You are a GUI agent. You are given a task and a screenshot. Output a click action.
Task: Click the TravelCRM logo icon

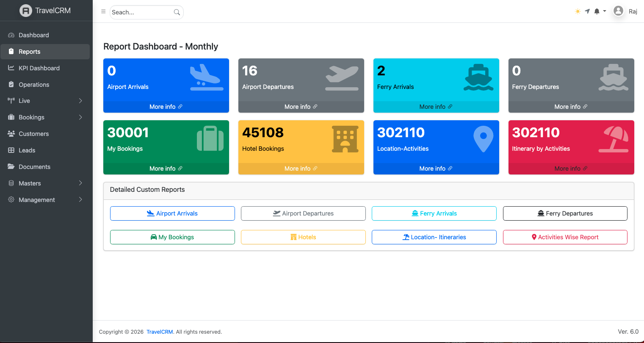26,11
